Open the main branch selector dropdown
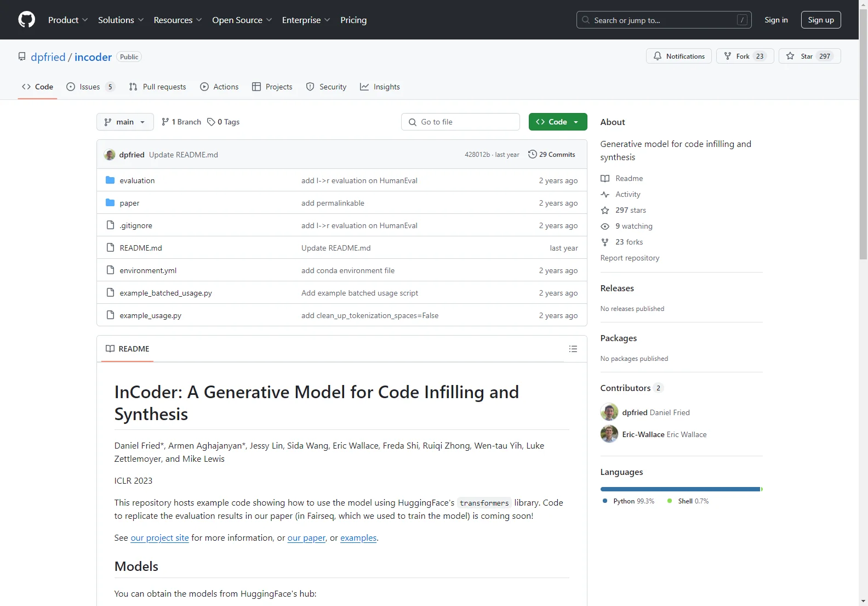Screen dimensions: 868x606 pyautogui.click(x=125, y=122)
